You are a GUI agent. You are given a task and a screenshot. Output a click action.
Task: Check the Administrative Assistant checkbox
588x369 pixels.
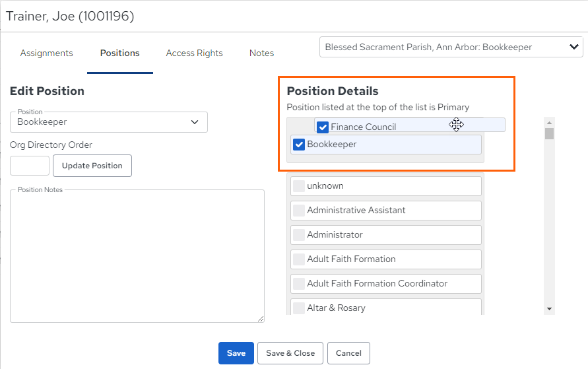tap(299, 211)
